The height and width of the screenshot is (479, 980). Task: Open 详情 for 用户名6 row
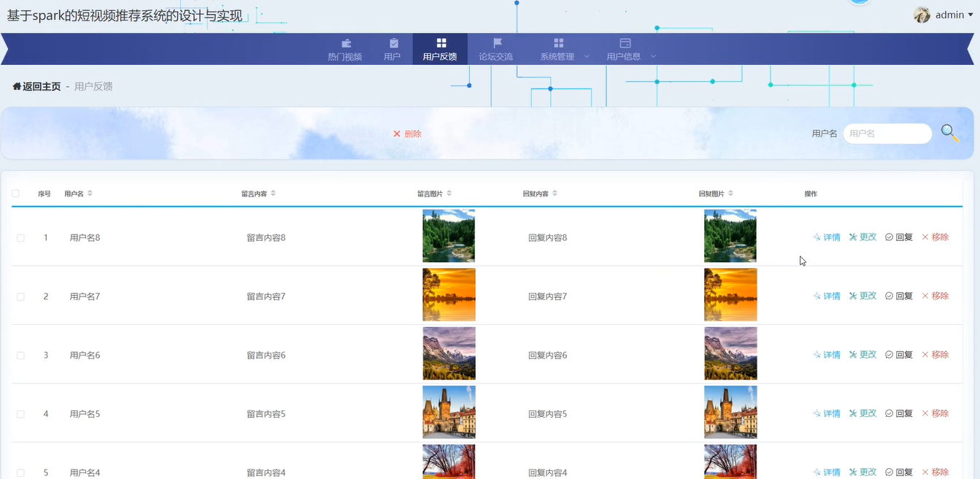827,355
